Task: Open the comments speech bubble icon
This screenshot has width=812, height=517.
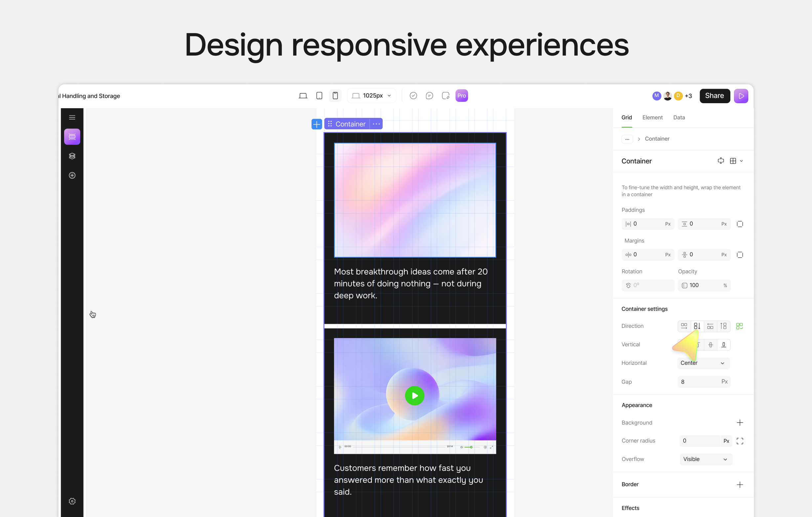Action: pyautogui.click(x=429, y=96)
